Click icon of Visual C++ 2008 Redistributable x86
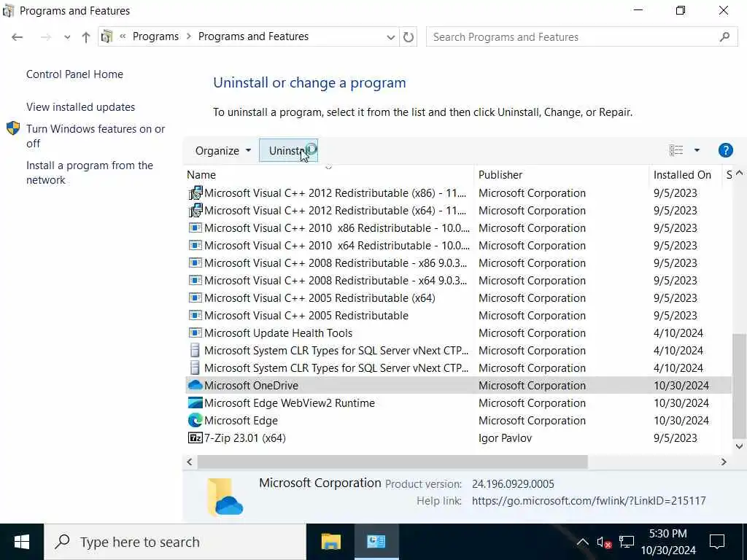Image resolution: width=747 pixels, height=560 pixels. (196, 262)
